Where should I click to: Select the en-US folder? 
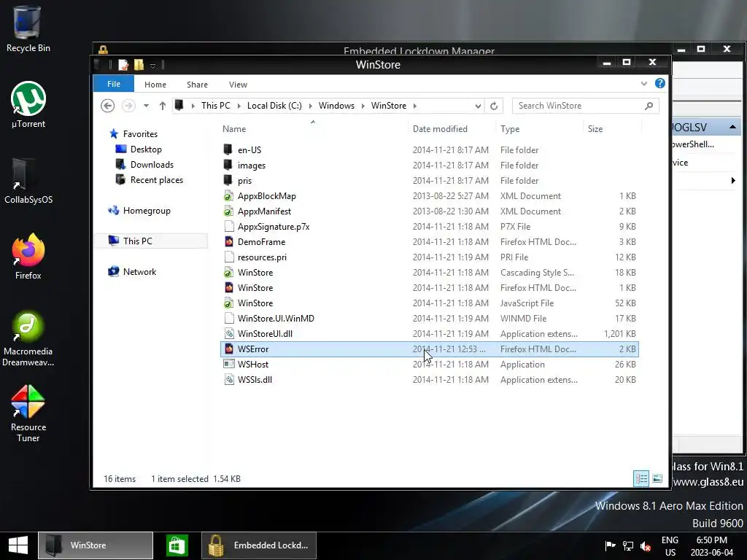tap(429, 150)
